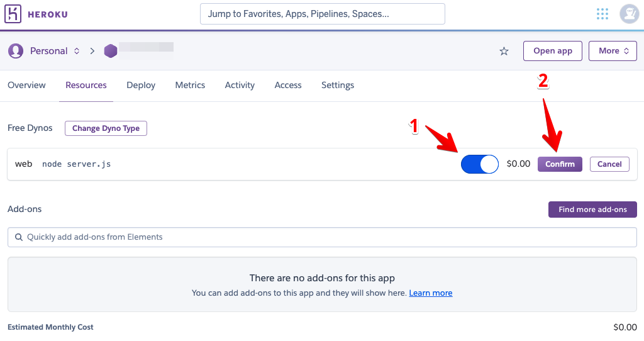Click the $0.00 dyno price
Image resolution: width=644 pixels, height=341 pixels.
pos(518,164)
